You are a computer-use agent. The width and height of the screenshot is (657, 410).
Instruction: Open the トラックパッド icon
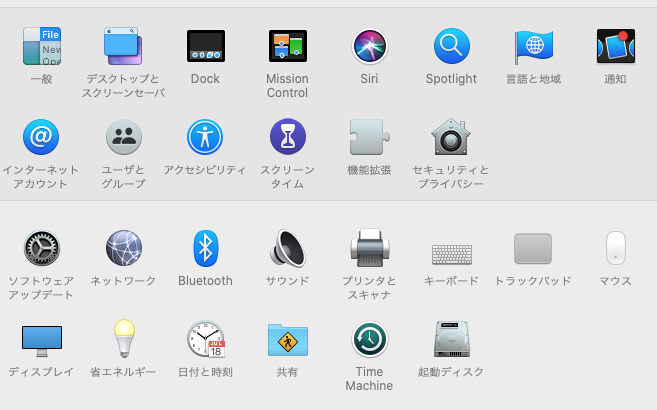pos(533,248)
